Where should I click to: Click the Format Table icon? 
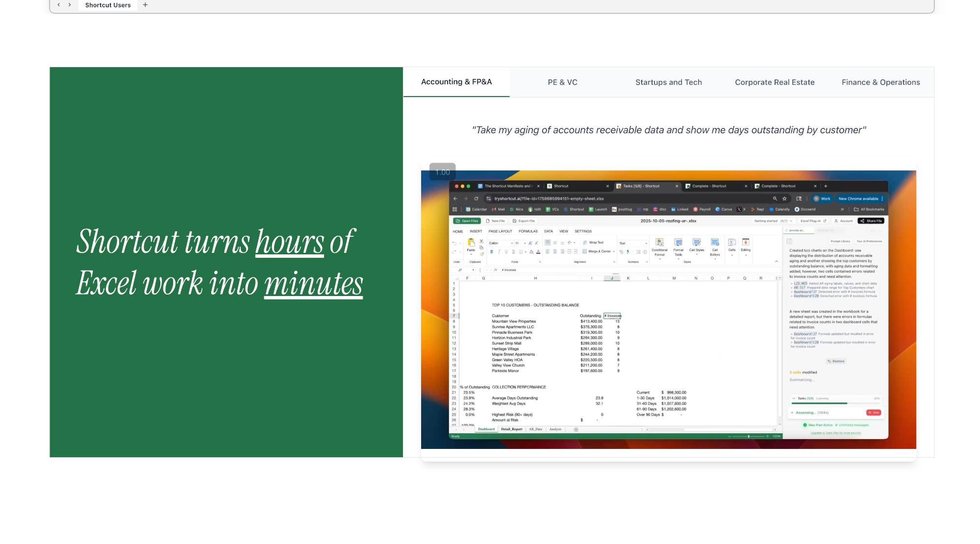point(678,243)
